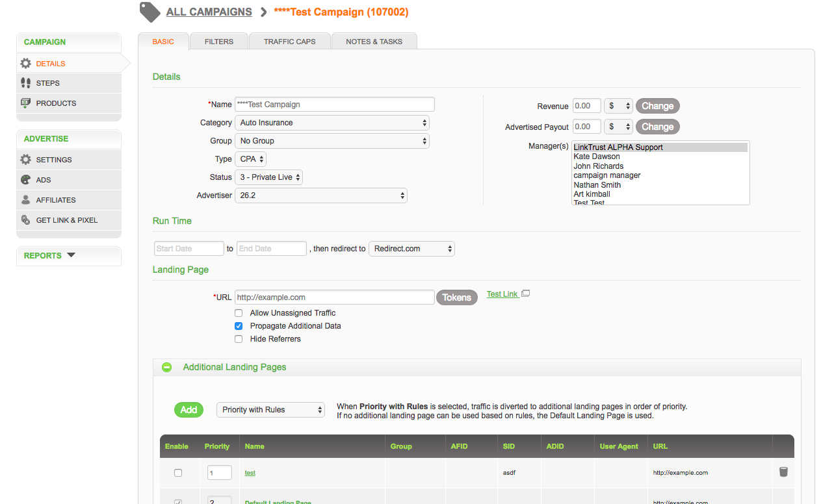Click the Products sidebar icon
This screenshot has height=504, width=834.
pos(25,103)
